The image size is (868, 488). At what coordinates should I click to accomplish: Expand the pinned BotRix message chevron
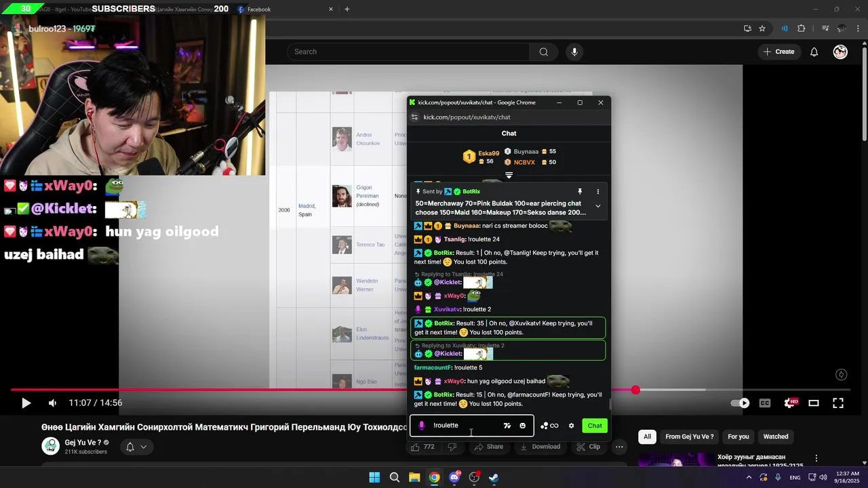point(597,206)
